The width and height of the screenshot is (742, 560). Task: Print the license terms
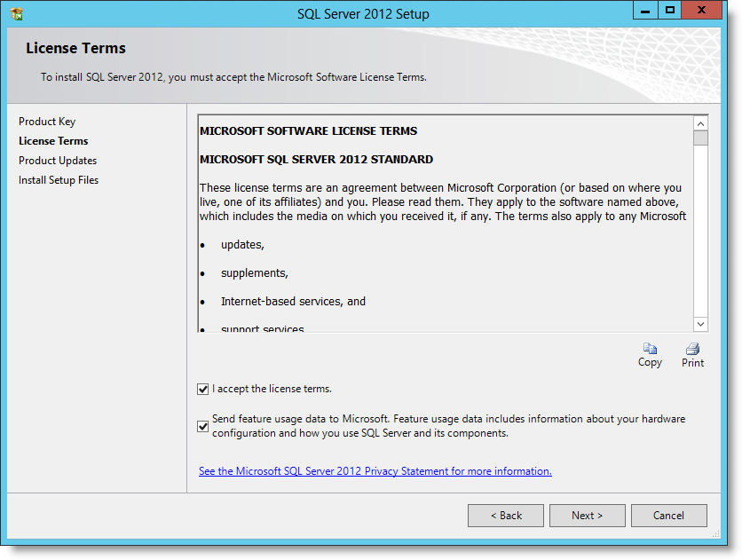[692, 355]
